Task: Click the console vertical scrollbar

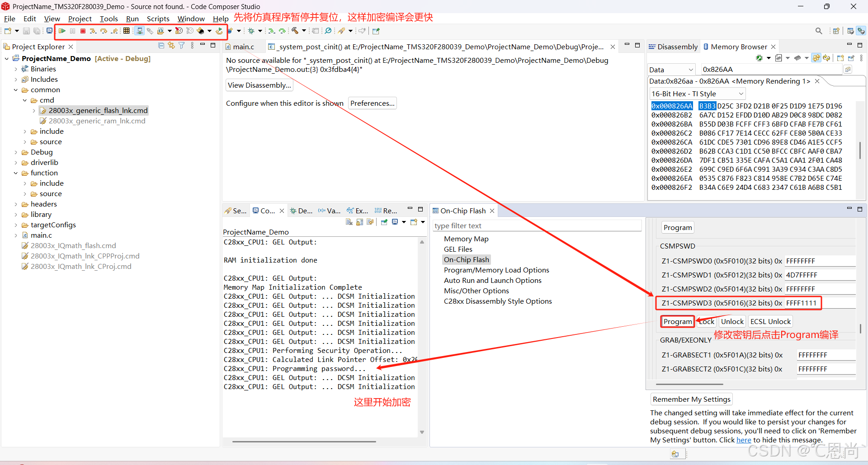Action: tap(422, 337)
